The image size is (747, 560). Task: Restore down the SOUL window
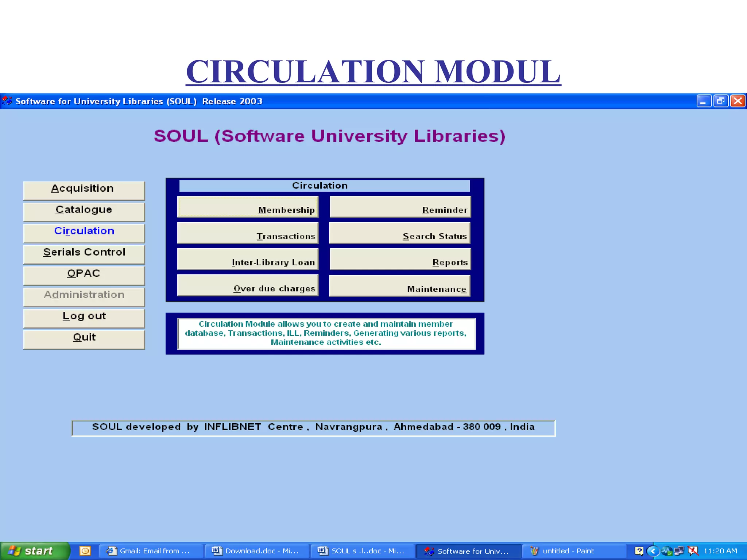click(721, 101)
